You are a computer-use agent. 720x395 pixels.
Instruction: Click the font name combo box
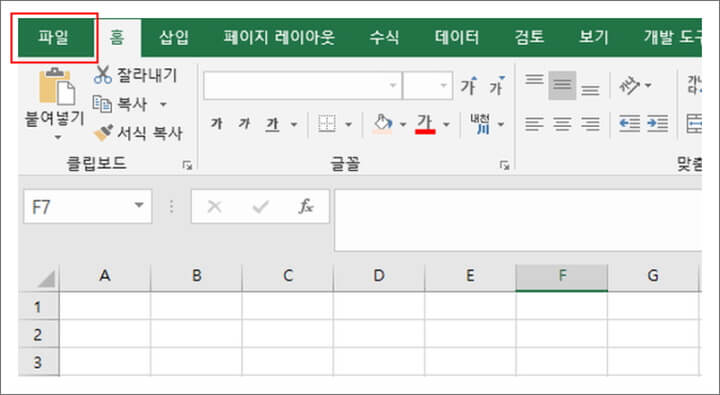302,85
